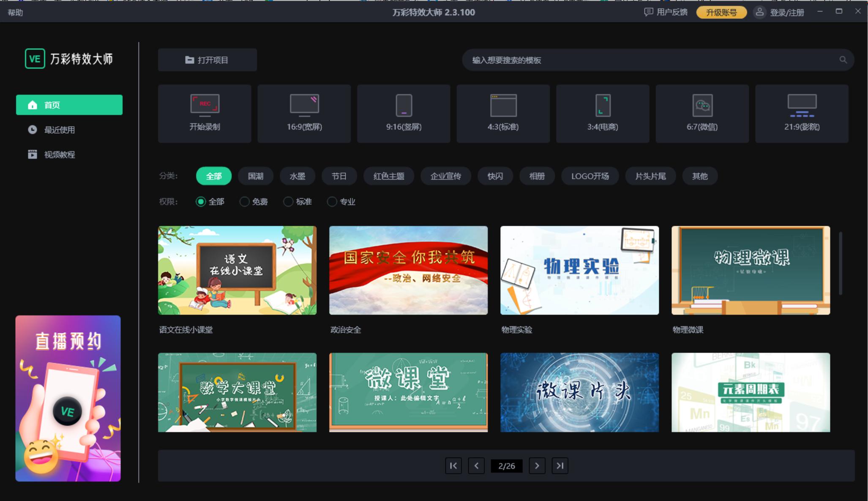The width and height of the screenshot is (868, 501).
Task: Open the 6:7 微信 WeChat format
Action: click(x=702, y=113)
